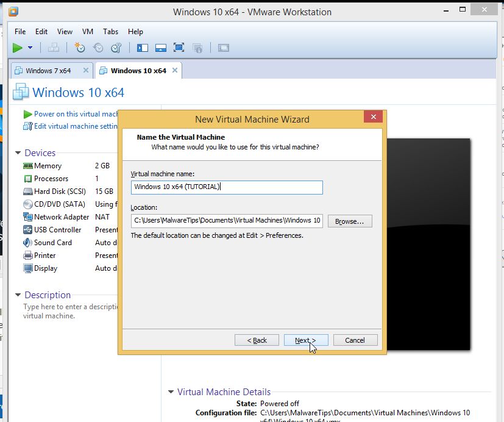This screenshot has width=504, height=422.
Task: Click the Back button in wizard
Action: point(257,340)
